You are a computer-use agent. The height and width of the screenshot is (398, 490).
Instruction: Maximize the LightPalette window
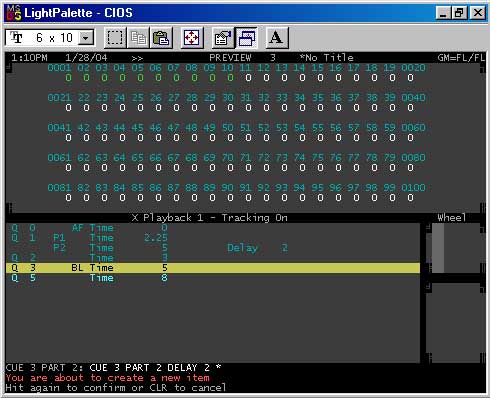[x=460, y=13]
